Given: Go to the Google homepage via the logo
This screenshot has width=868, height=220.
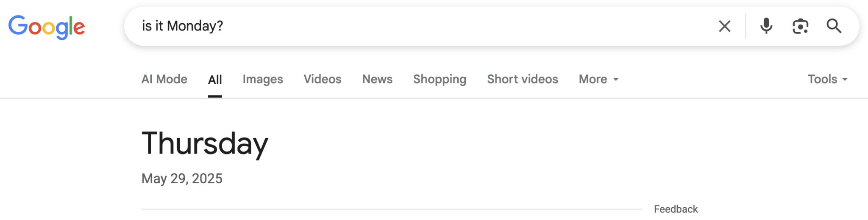Looking at the screenshot, I should [x=47, y=27].
